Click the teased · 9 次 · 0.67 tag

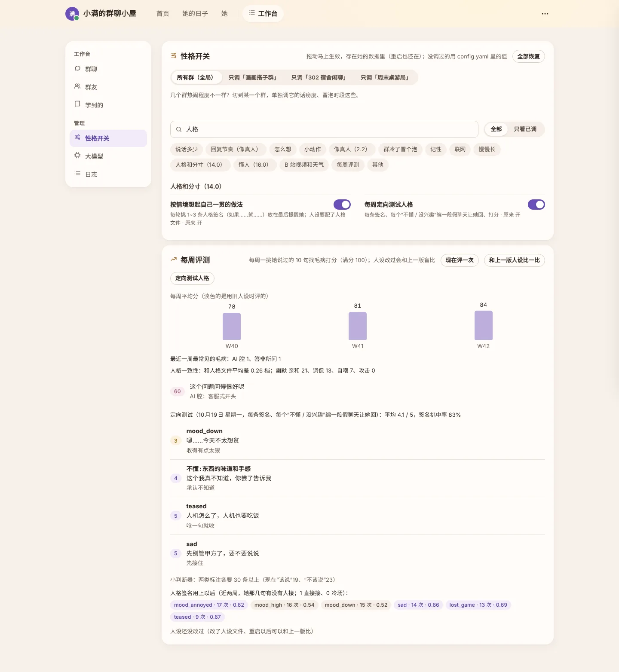(x=197, y=617)
